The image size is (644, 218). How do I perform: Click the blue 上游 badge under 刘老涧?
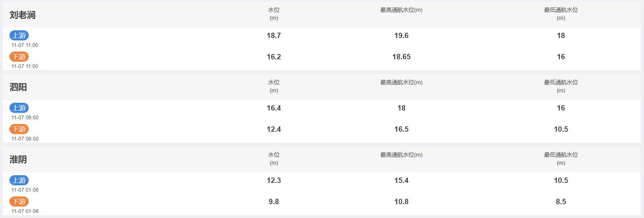(19, 35)
